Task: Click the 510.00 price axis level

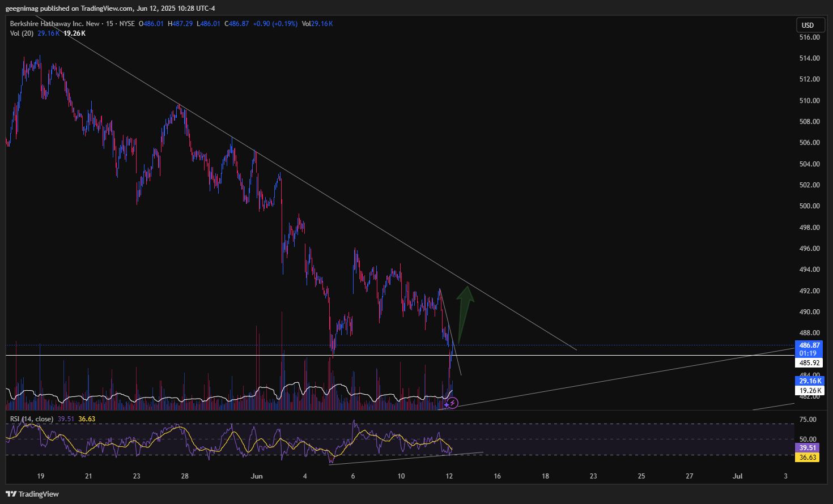Action: click(809, 101)
